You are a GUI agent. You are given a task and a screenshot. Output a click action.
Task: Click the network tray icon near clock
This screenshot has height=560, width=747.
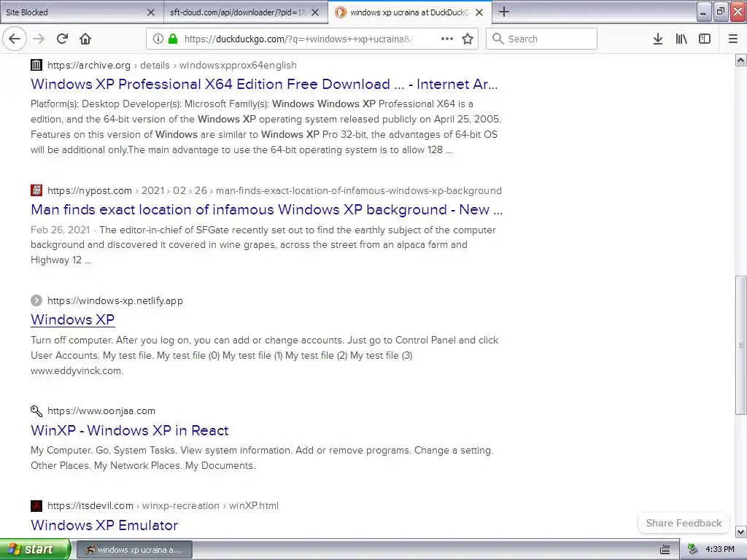(x=692, y=550)
